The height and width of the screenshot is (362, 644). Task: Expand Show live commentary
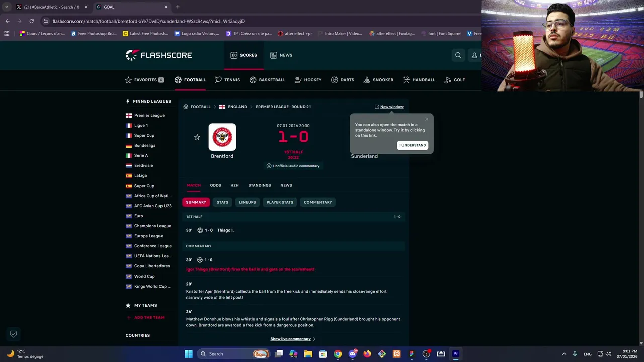pyautogui.click(x=293, y=339)
